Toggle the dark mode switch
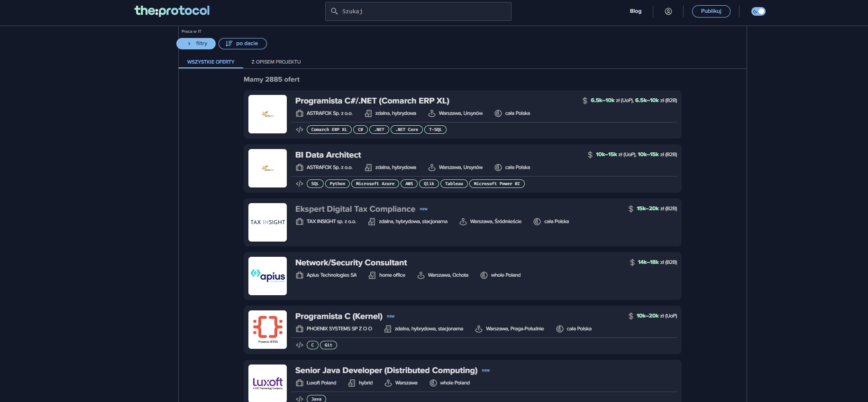 tap(758, 11)
